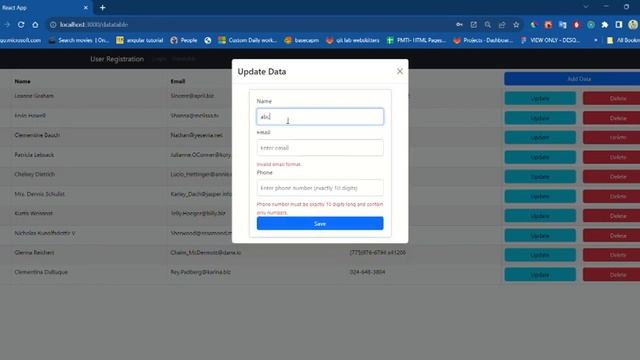Screen dimensions: 640x360
Task: Click the Name column header
Action: 22,81
